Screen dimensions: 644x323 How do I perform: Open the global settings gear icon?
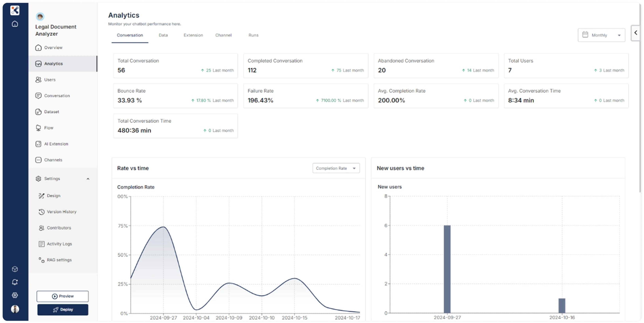[15, 295]
